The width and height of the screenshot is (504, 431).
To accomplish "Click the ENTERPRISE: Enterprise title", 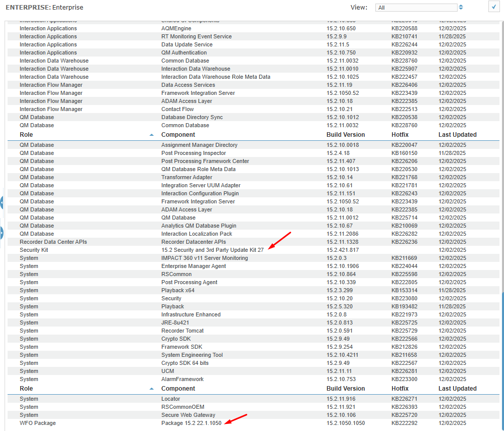I will pyautogui.click(x=44, y=8).
